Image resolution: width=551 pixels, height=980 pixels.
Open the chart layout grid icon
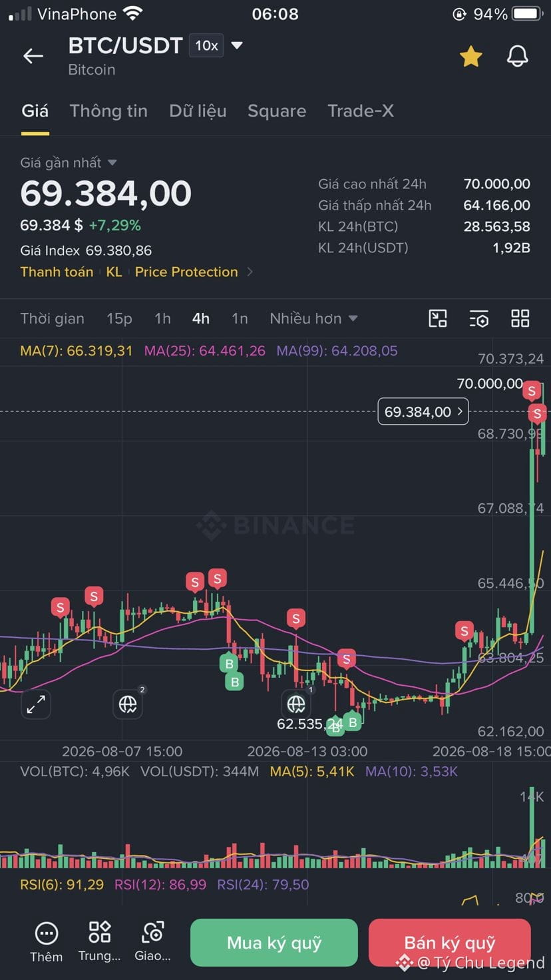(520, 318)
